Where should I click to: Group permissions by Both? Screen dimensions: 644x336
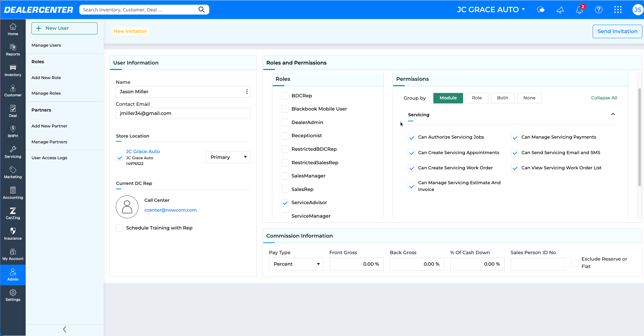[503, 98]
